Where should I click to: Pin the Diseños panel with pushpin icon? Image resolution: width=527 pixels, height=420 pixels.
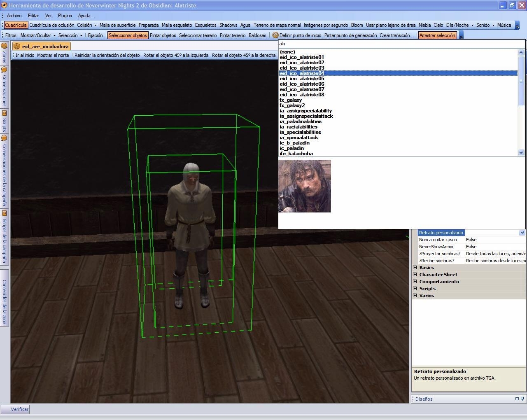(x=523, y=399)
